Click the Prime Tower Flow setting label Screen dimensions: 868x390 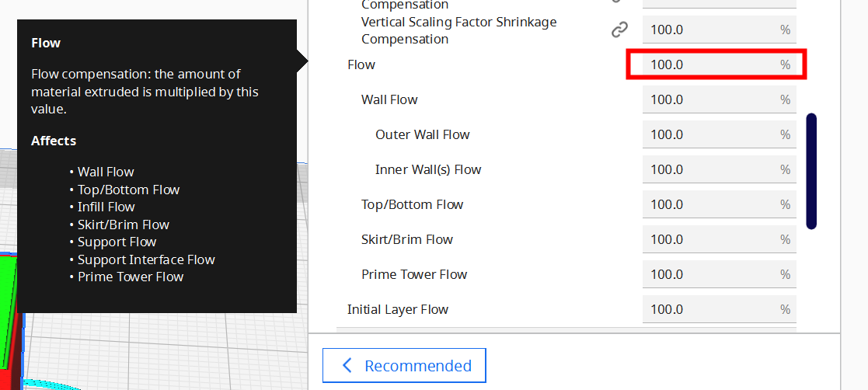(x=414, y=274)
